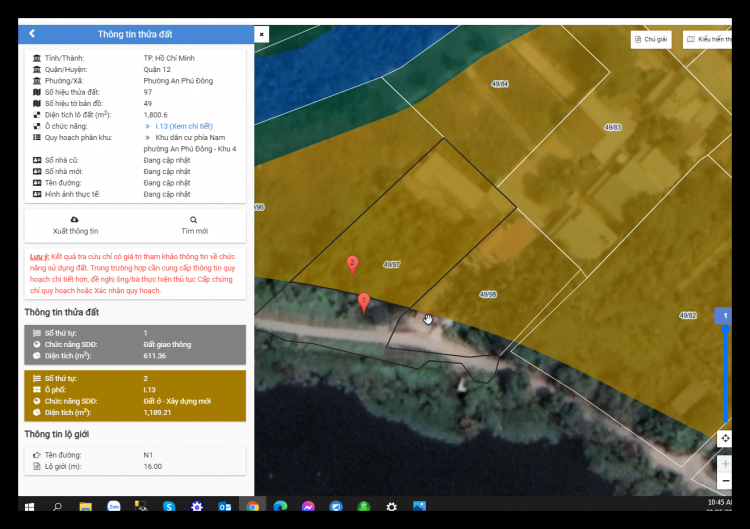750x529 pixels.
Task: Open Microsoft Edge from the taskbar
Action: [280, 507]
